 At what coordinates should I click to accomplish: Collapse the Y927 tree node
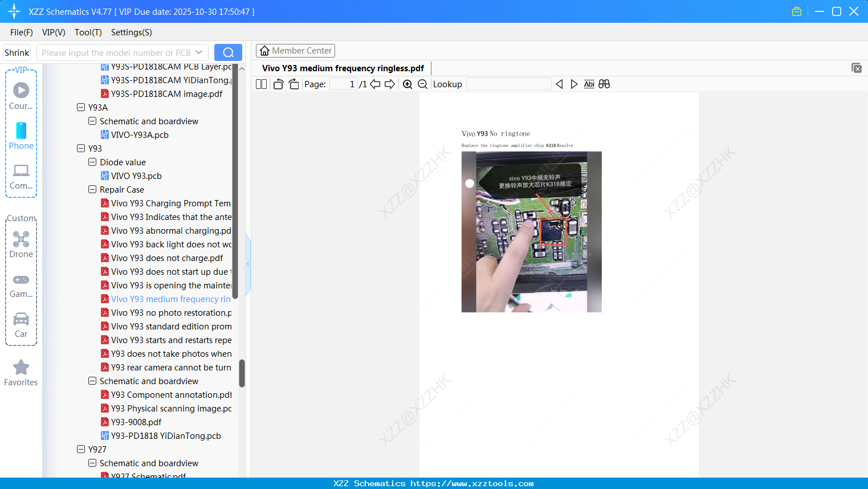click(81, 450)
